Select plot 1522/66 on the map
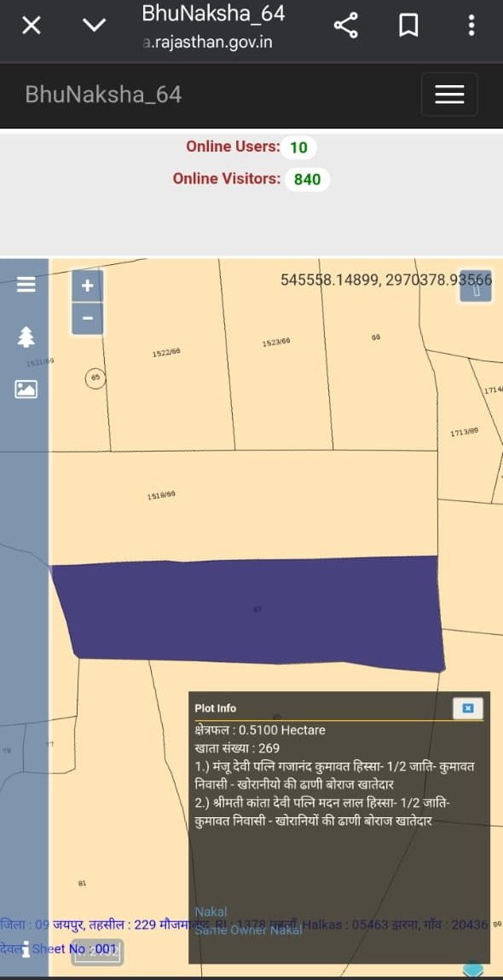The height and width of the screenshot is (980, 503). click(x=166, y=354)
